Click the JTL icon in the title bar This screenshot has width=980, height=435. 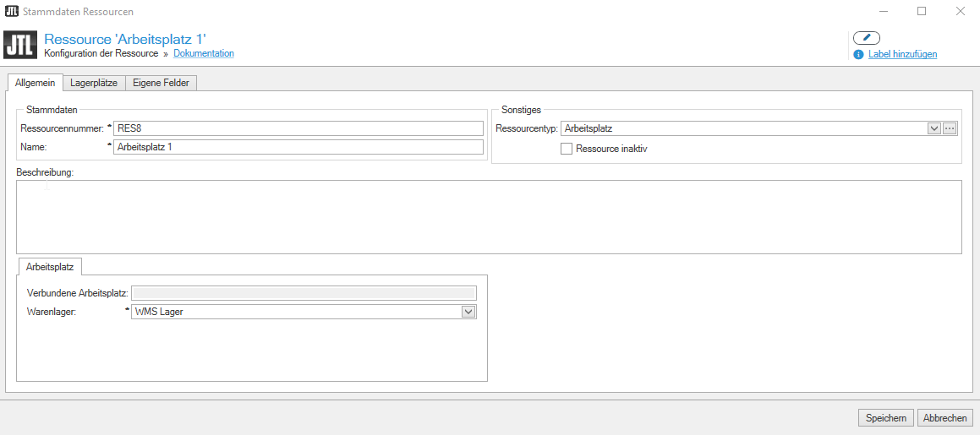12,12
